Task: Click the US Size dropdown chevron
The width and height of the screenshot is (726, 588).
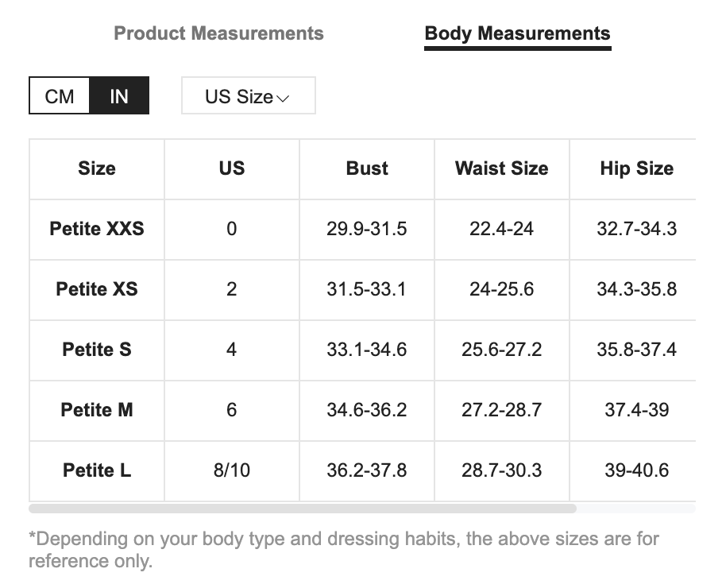Action: (x=283, y=99)
